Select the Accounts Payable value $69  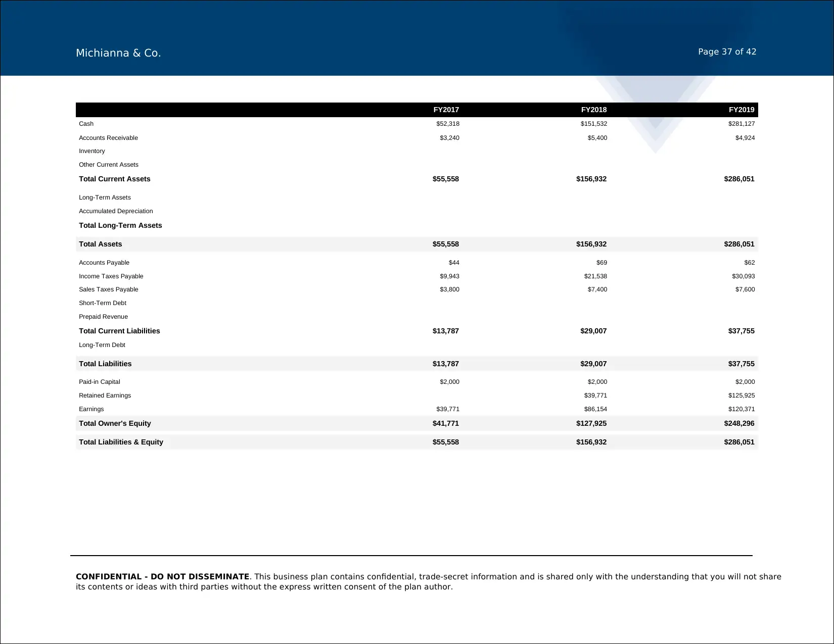[601, 263]
